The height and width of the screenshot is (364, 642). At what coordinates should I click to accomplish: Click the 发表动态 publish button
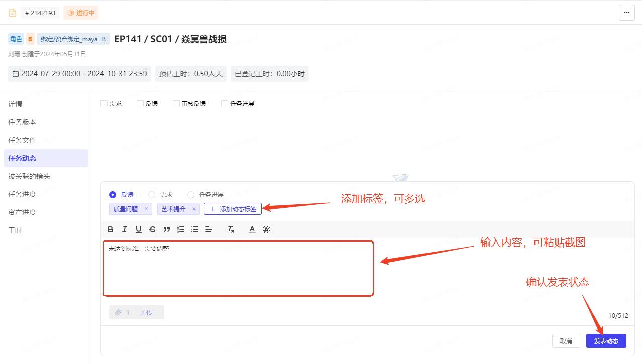point(606,341)
